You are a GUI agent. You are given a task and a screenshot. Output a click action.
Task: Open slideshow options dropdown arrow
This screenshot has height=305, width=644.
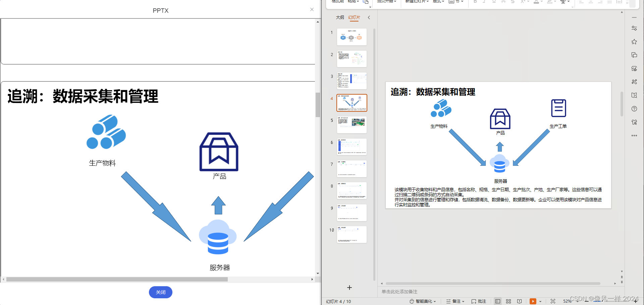tap(540, 301)
